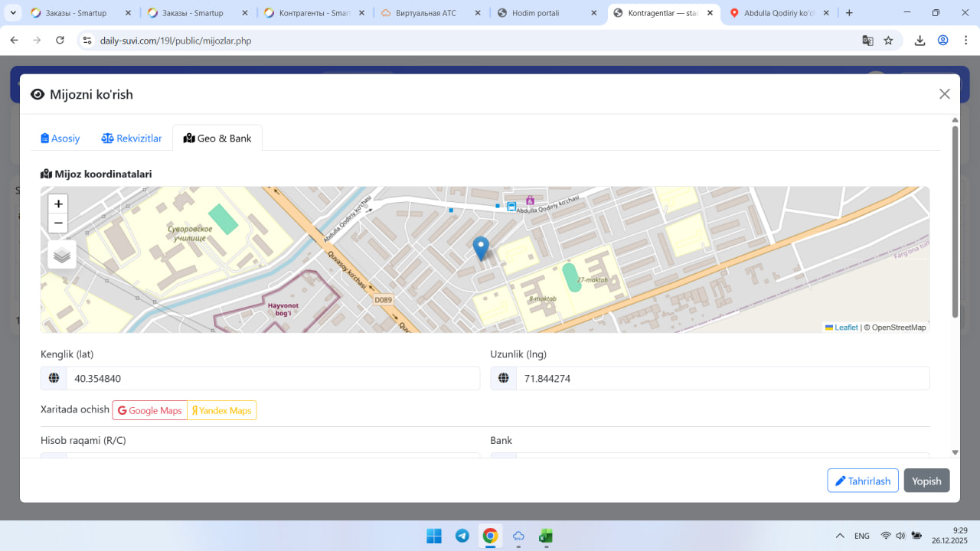Image resolution: width=980 pixels, height=551 pixels.
Task: Zoom in on the map
Action: click(58, 204)
